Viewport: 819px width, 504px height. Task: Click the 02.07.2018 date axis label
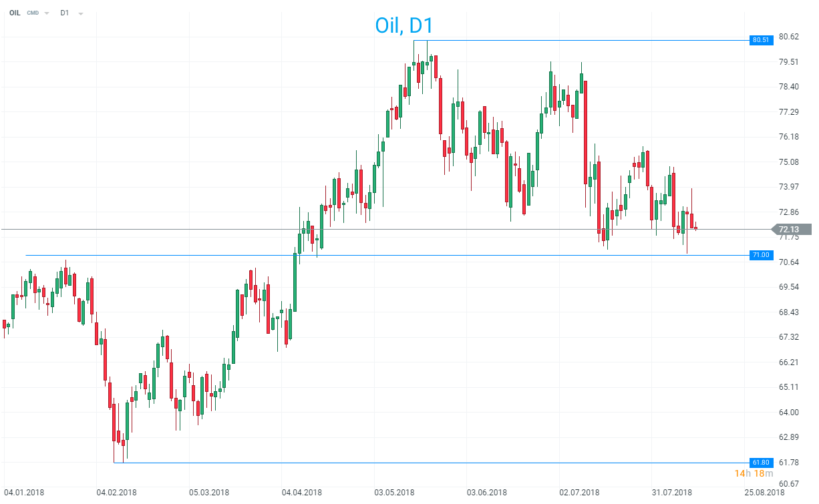[579, 493]
